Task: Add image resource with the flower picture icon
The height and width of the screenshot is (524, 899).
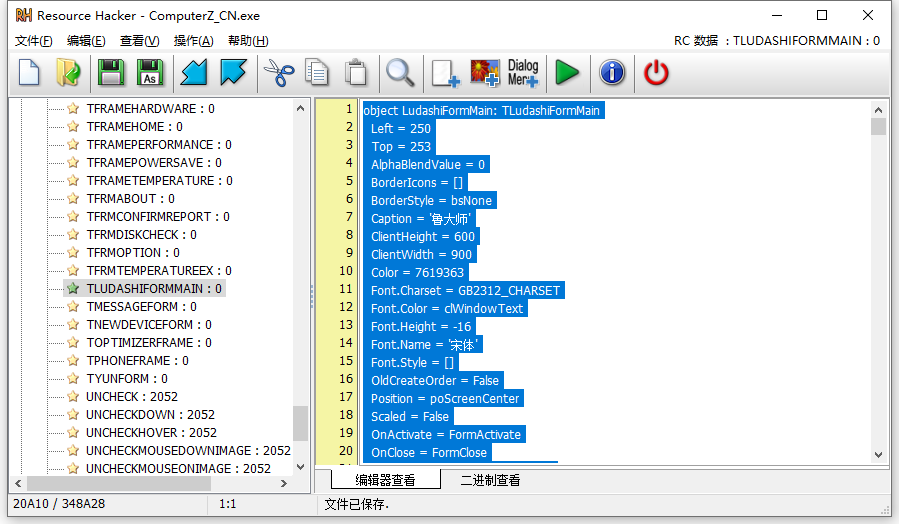Action: tap(484, 73)
